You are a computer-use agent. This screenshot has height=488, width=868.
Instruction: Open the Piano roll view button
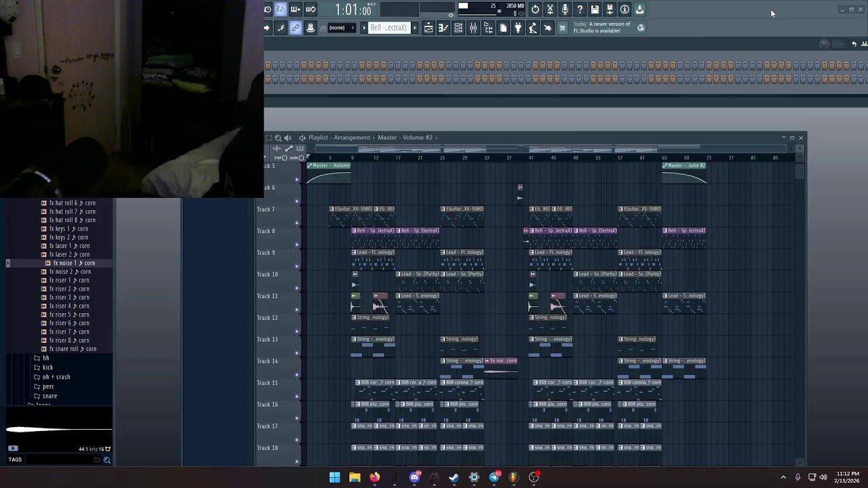click(443, 28)
